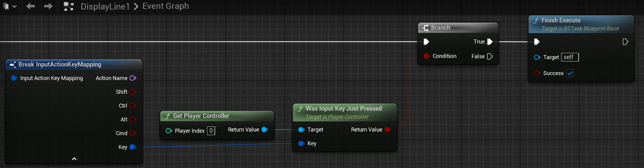Click the Ctrl output pin
The image size is (644, 168).
[x=133, y=106]
